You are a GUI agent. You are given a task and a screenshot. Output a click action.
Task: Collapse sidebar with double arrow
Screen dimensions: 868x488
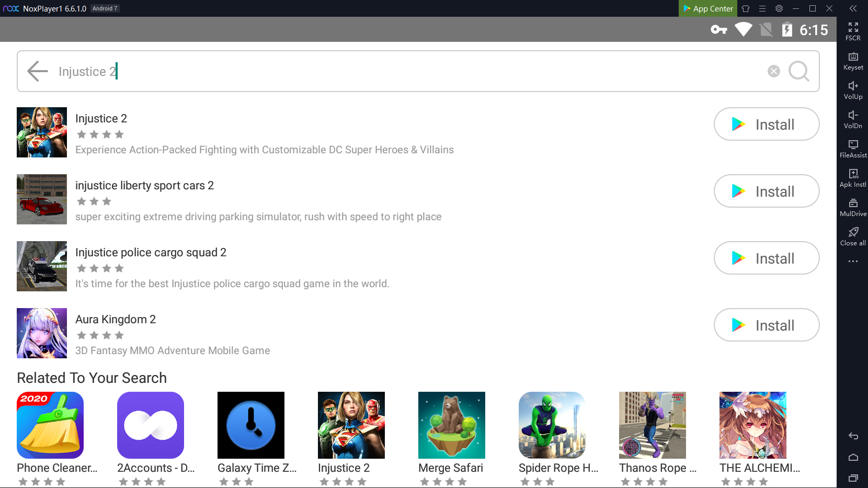[x=853, y=8]
